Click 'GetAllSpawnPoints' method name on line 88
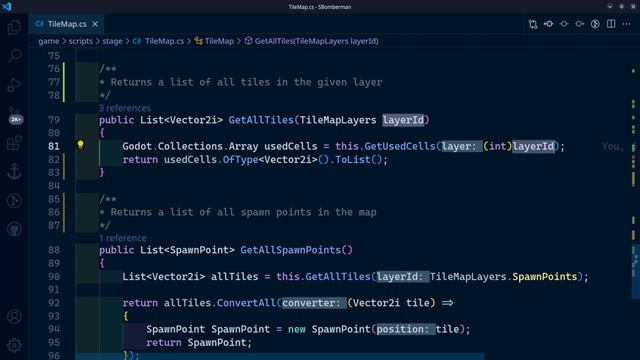 (x=290, y=250)
